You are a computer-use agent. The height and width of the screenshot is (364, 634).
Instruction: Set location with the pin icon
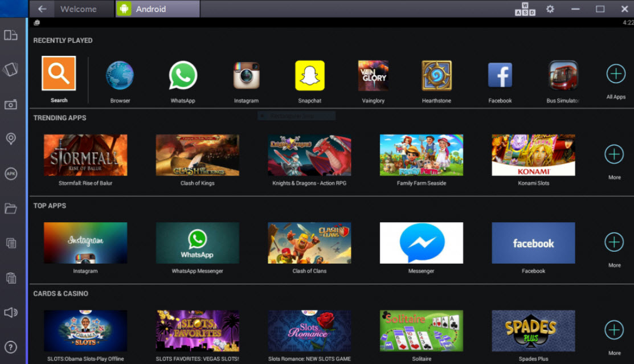11,139
